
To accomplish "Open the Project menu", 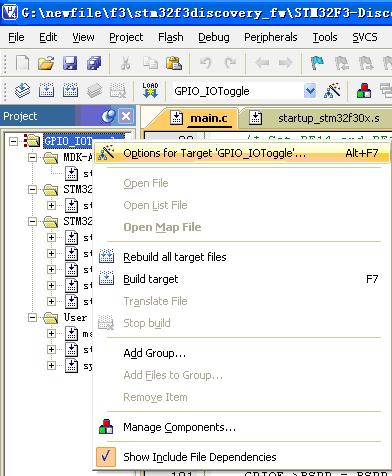I will [126, 37].
